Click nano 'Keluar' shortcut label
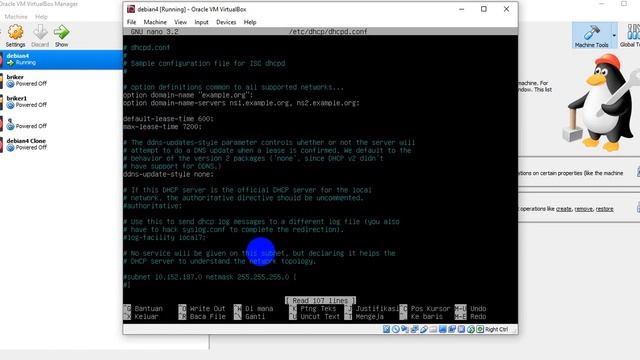This screenshot has width=640, height=360. [x=147, y=316]
